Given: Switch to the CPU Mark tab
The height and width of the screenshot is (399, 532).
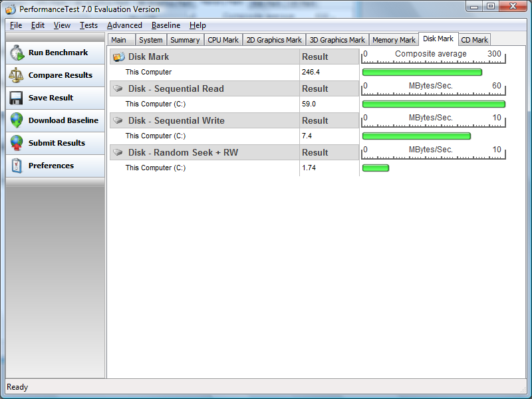Looking at the screenshot, I should click(223, 40).
